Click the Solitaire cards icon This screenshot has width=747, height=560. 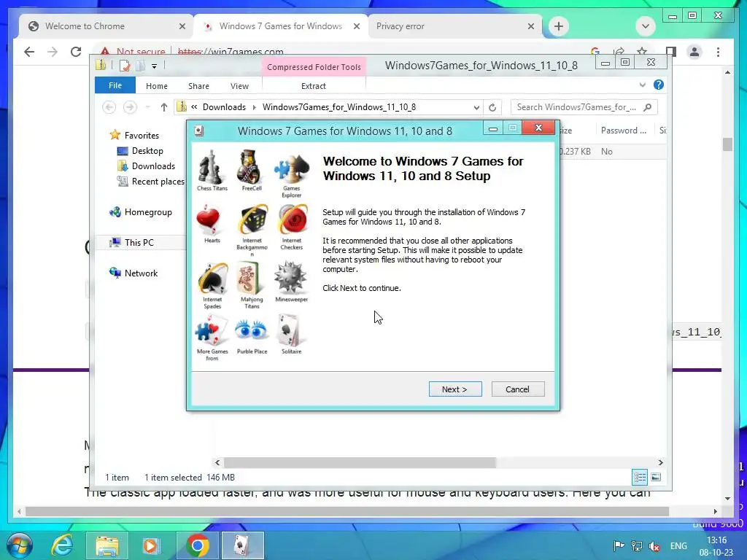coord(290,330)
